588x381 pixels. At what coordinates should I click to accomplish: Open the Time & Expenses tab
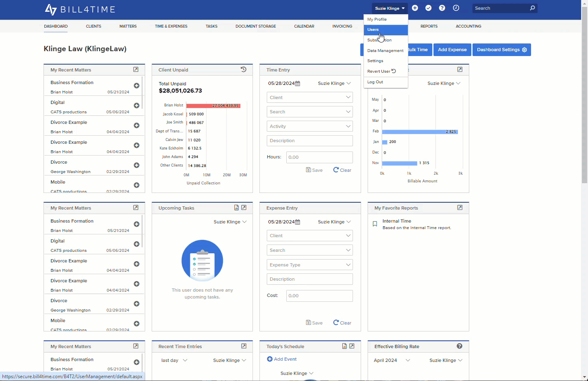171,26
